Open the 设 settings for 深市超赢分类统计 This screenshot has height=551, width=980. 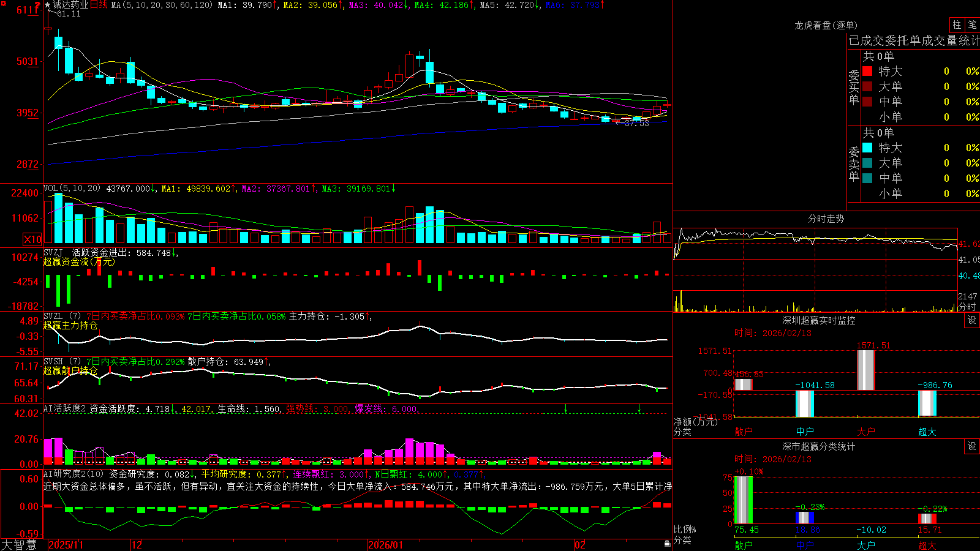pos(972,446)
